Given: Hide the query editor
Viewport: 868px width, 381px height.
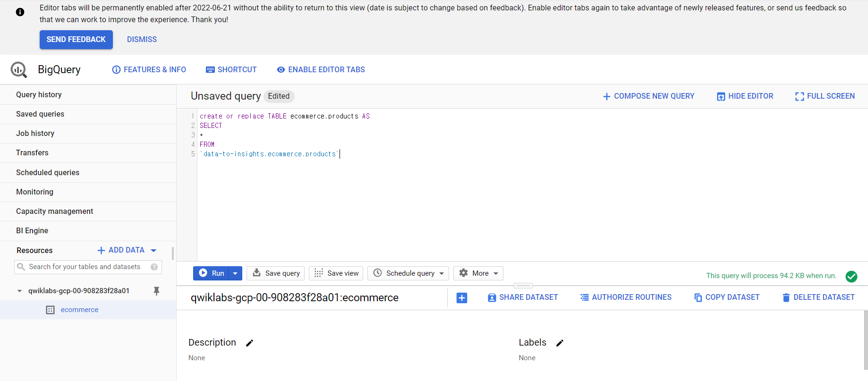Looking at the screenshot, I should 745,96.
